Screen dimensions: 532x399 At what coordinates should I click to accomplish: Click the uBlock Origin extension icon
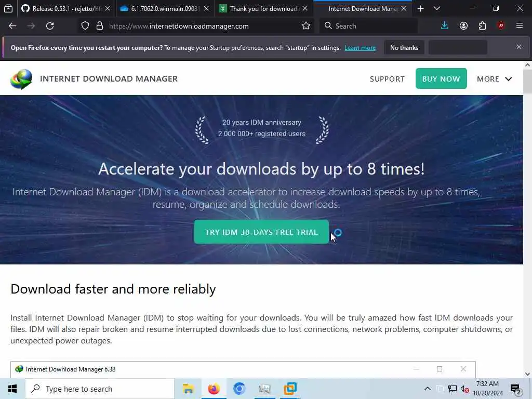pyautogui.click(x=501, y=26)
